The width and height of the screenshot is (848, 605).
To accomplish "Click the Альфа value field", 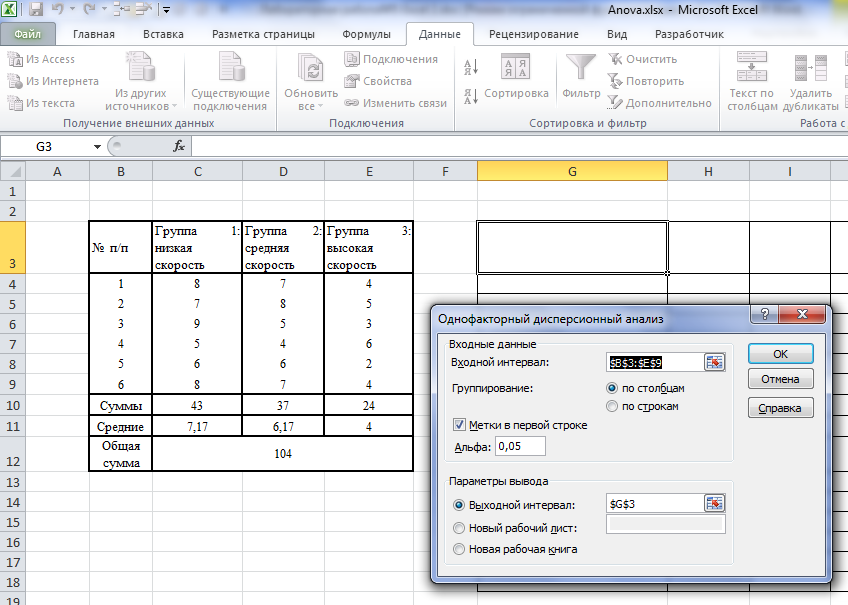I will (x=520, y=446).
